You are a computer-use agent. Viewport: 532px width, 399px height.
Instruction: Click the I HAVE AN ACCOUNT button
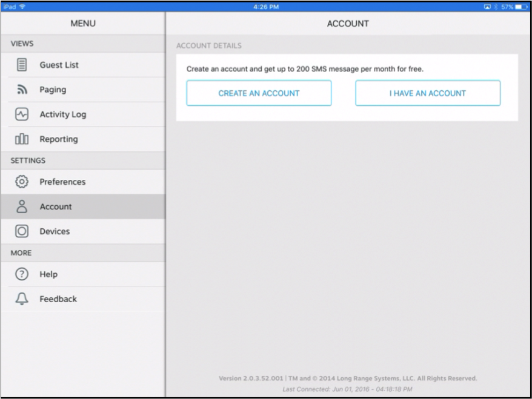click(x=428, y=93)
